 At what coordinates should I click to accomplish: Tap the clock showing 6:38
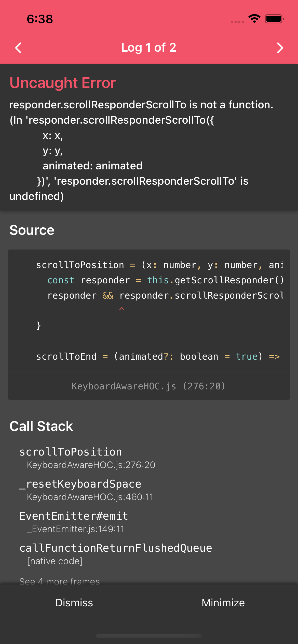(39, 19)
